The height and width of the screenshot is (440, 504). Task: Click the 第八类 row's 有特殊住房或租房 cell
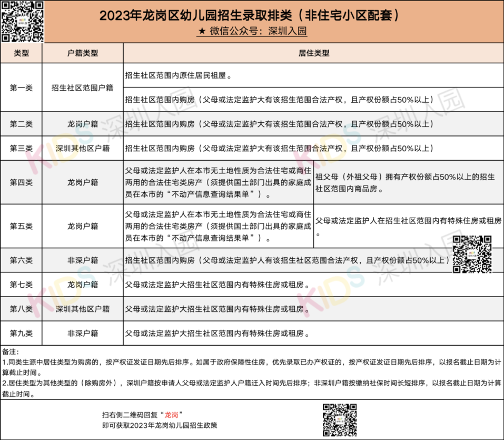[x=314, y=309]
